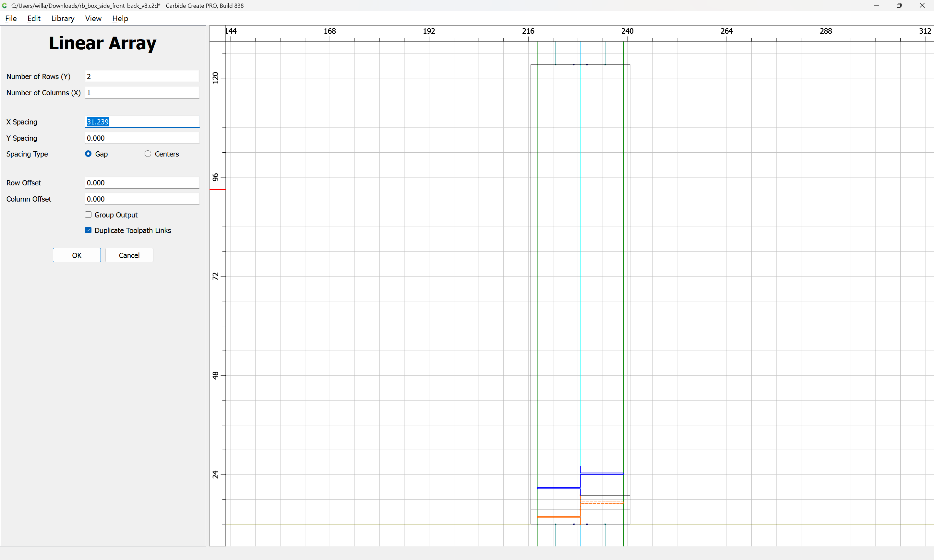Image resolution: width=934 pixels, height=560 pixels.
Task: Uncheck Duplicate Toolpath Links
Action: pyautogui.click(x=88, y=230)
